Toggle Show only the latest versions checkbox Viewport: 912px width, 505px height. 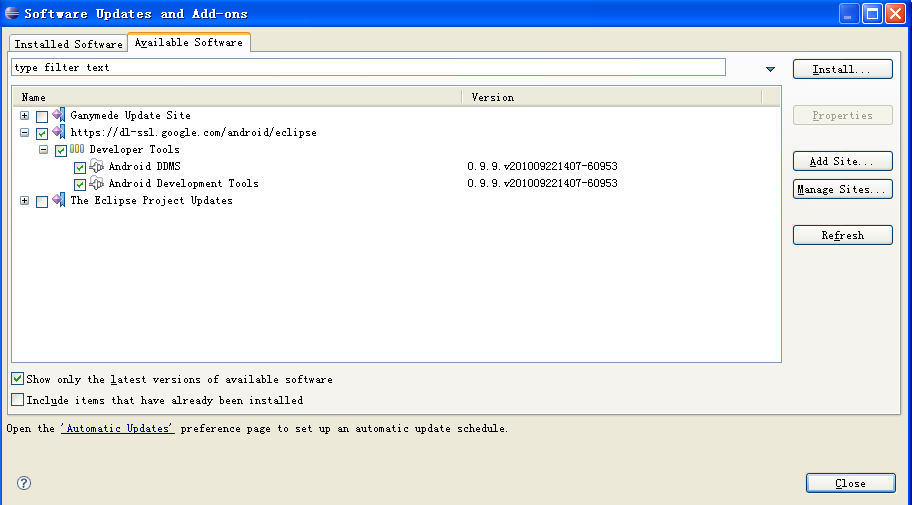tap(17, 379)
